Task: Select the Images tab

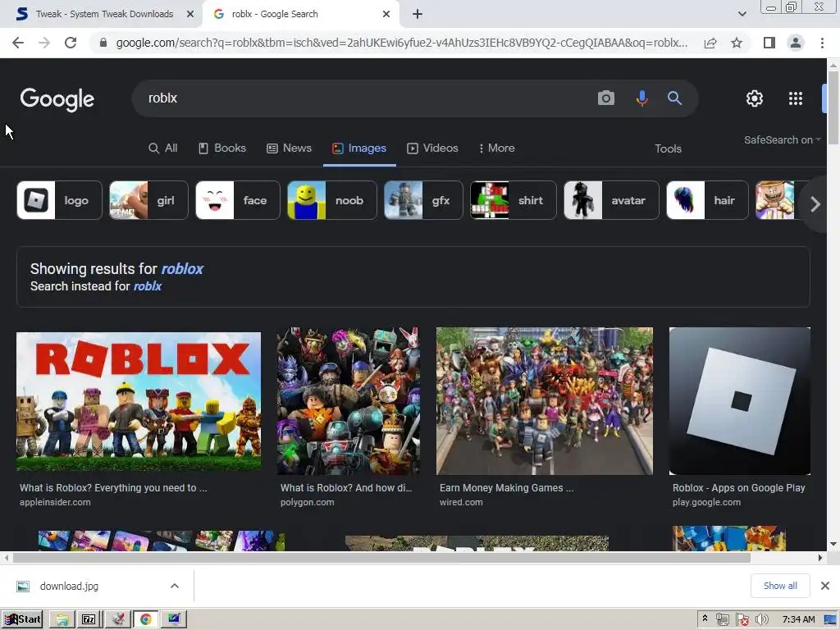Action: coord(359,148)
